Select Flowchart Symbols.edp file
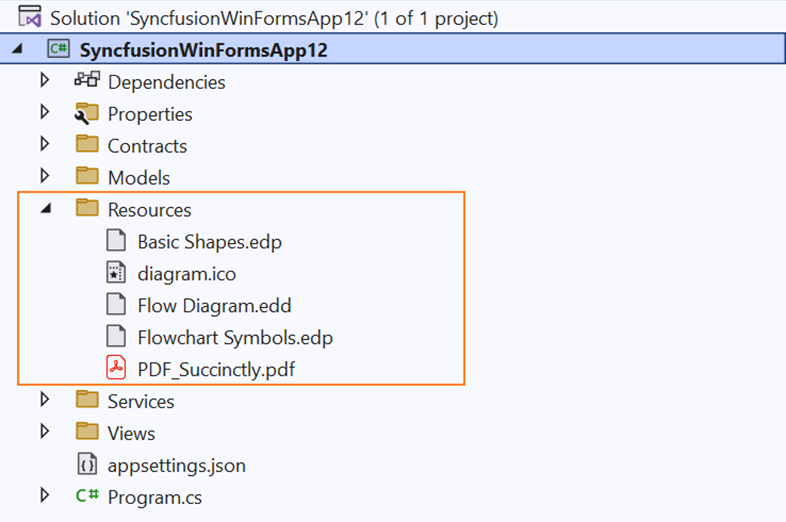 click(235, 338)
